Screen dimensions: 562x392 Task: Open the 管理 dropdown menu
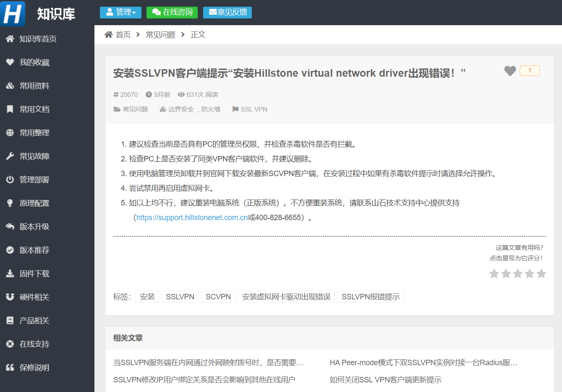[x=120, y=12]
